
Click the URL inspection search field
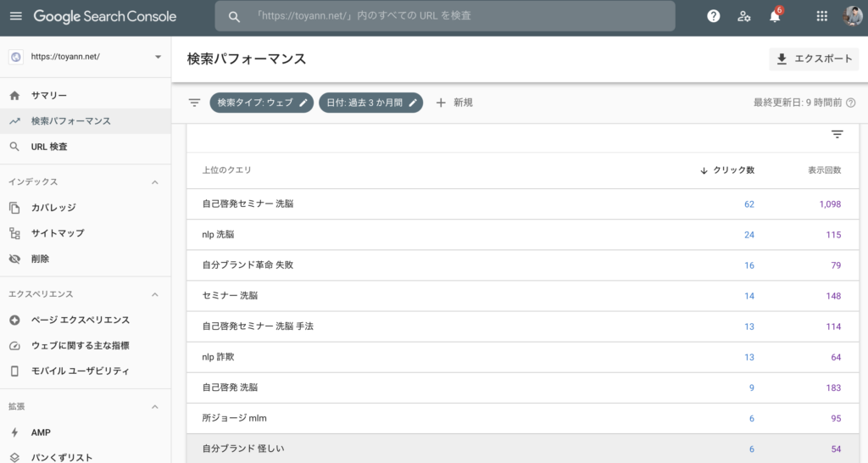pyautogui.click(x=458, y=16)
